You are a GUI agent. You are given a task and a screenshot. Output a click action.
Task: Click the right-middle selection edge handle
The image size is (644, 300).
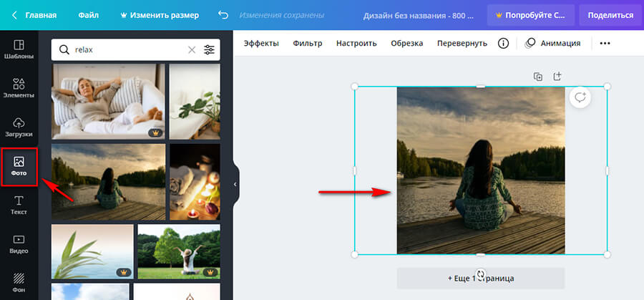click(x=608, y=170)
